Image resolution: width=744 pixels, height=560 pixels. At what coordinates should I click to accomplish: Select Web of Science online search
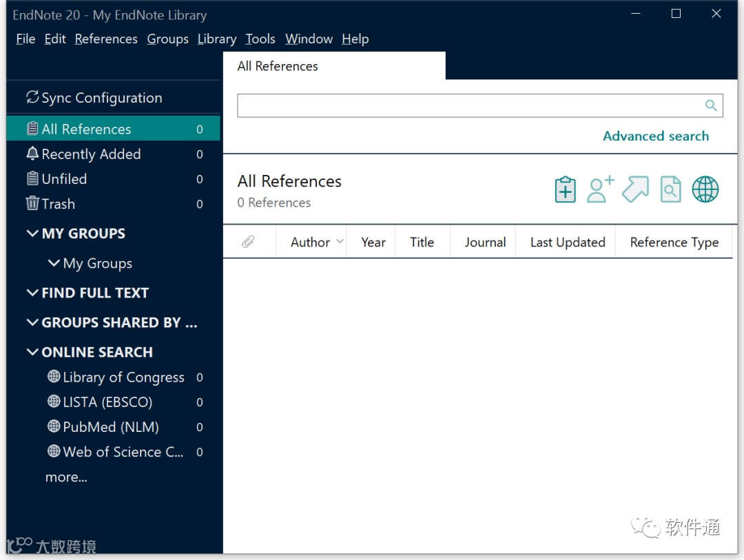click(113, 451)
